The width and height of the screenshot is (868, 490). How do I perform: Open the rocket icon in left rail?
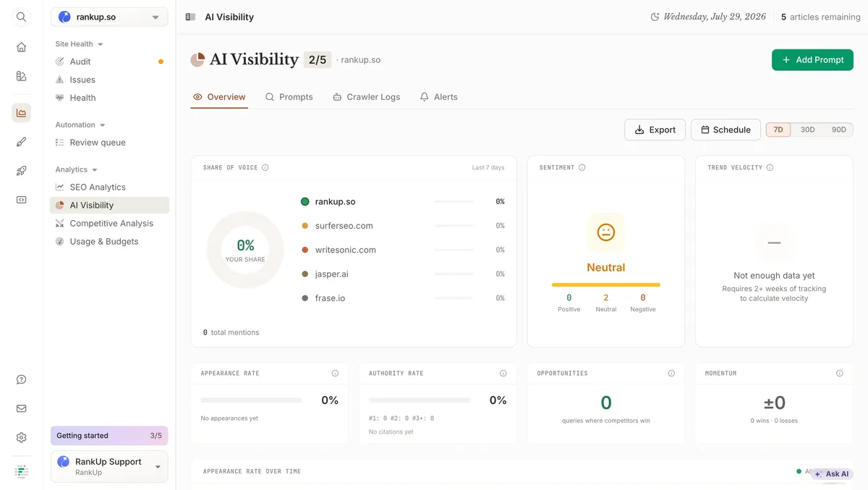pos(21,171)
